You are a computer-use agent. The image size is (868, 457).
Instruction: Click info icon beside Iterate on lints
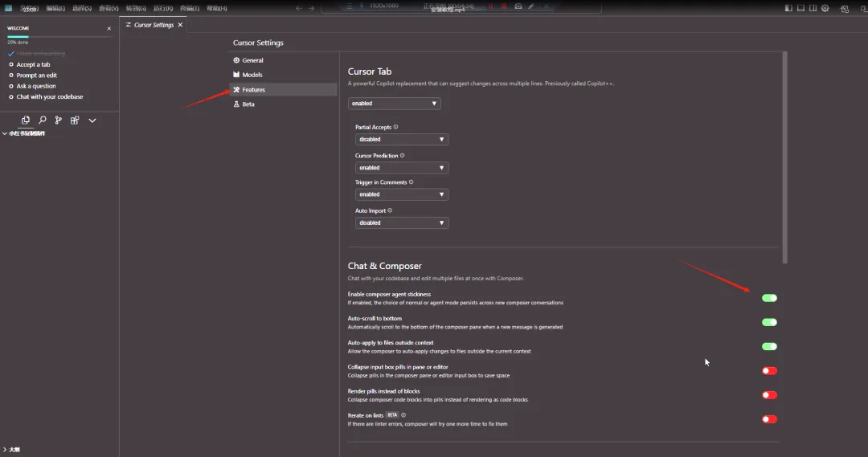tap(403, 415)
